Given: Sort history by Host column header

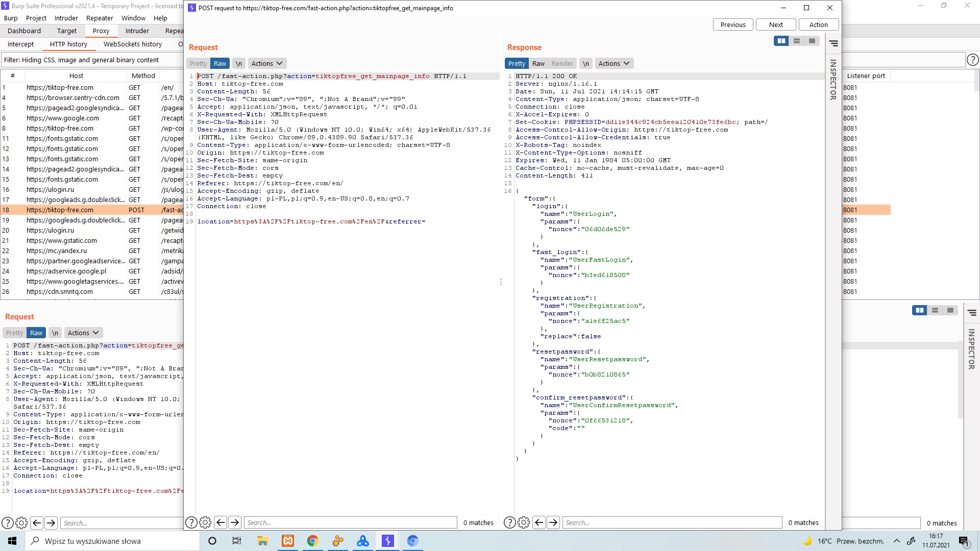Looking at the screenshot, I should coord(76,76).
